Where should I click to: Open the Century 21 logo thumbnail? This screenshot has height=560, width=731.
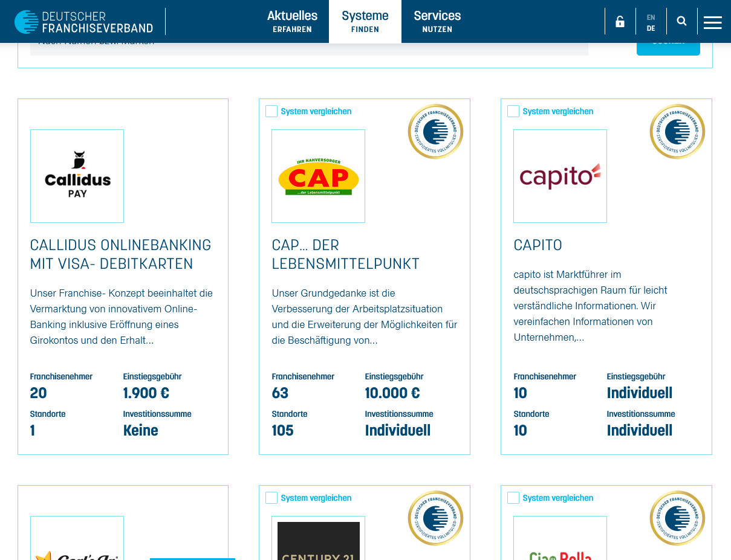click(x=318, y=538)
